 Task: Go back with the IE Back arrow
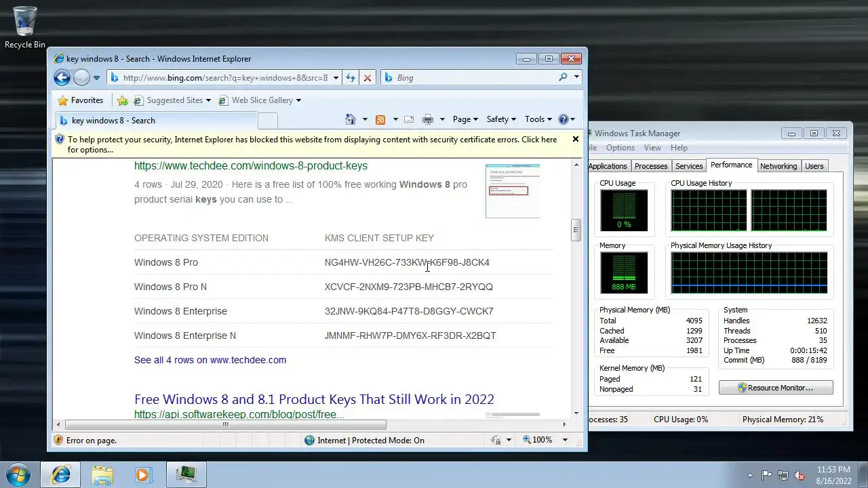[x=62, y=77]
